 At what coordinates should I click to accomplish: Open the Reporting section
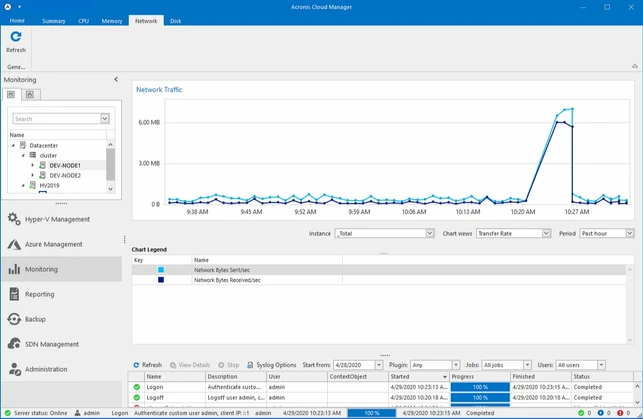click(x=62, y=294)
